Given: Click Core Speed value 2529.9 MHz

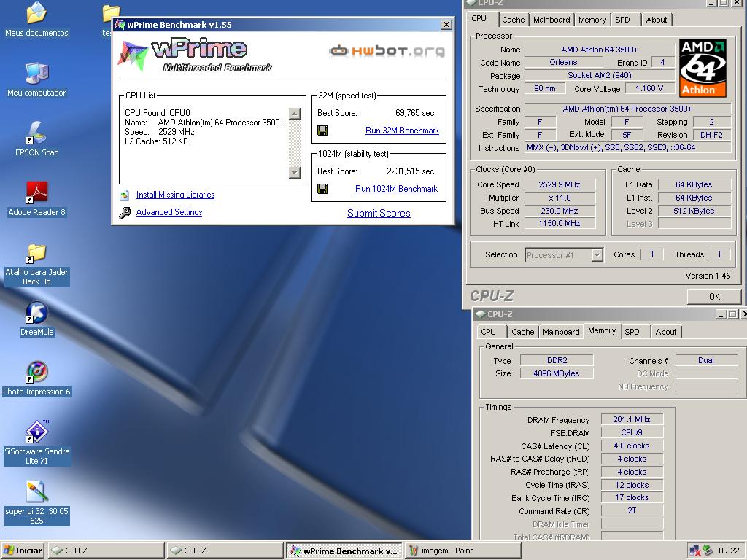Looking at the screenshot, I should point(560,184).
